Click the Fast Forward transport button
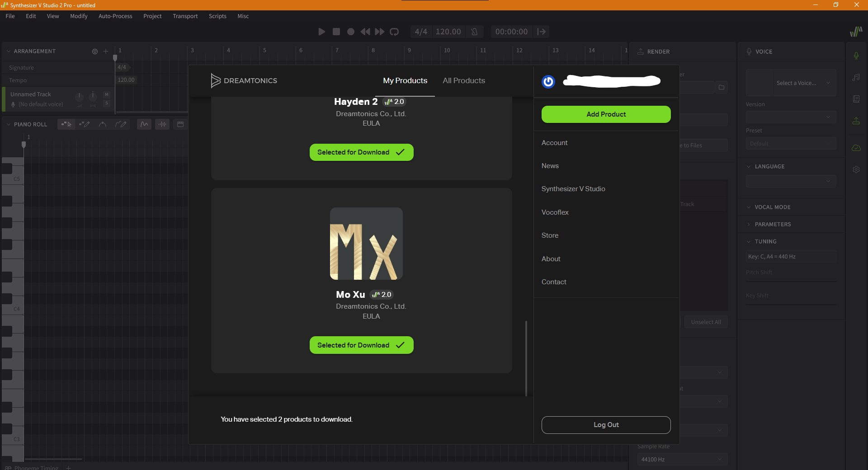868x470 pixels. click(x=380, y=32)
